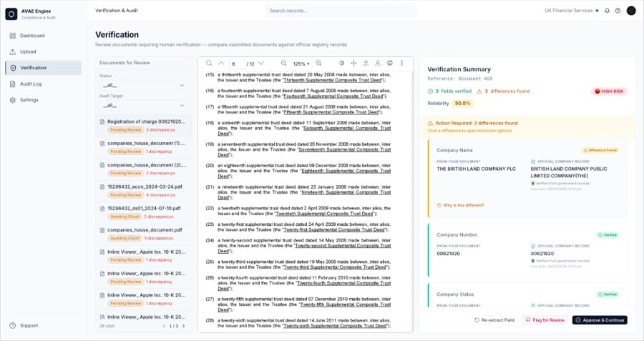Select companies_house_document (2) entry
The image size is (644, 341).
tap(143, 169)
